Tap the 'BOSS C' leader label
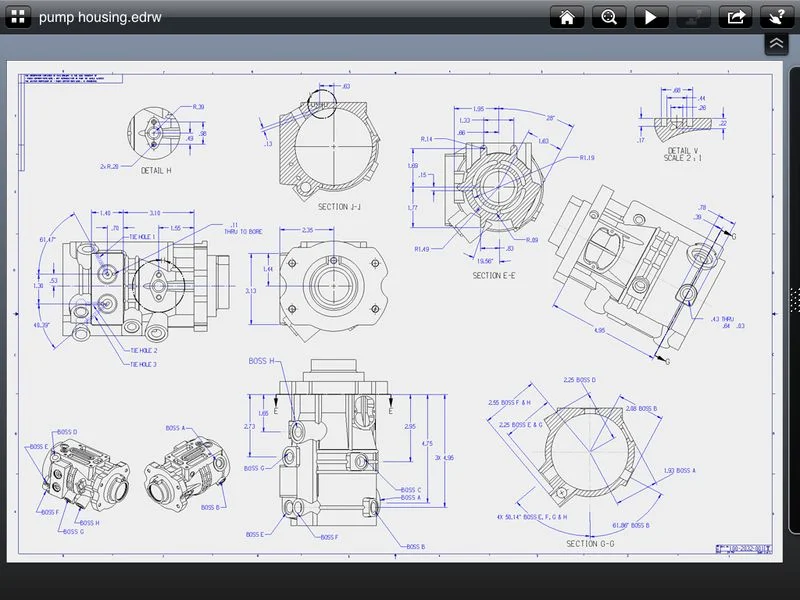 411,490
